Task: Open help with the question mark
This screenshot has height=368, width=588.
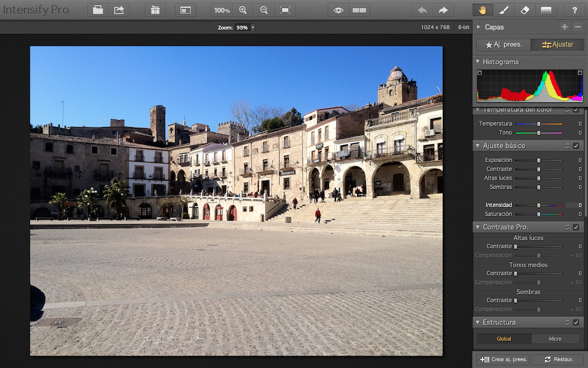Action: (x=574, y=10)
